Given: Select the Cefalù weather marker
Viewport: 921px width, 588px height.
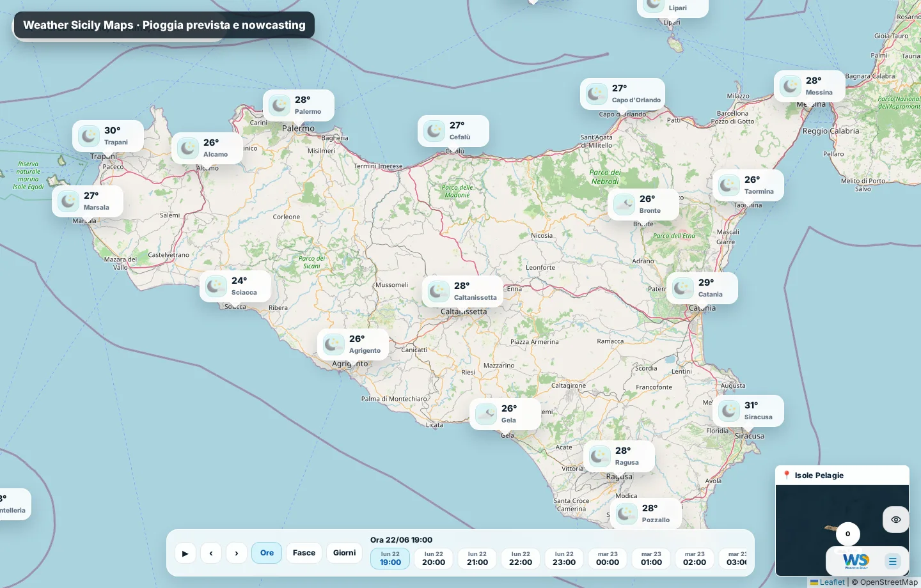Looking at the screenshot, I should click(453, 131).
